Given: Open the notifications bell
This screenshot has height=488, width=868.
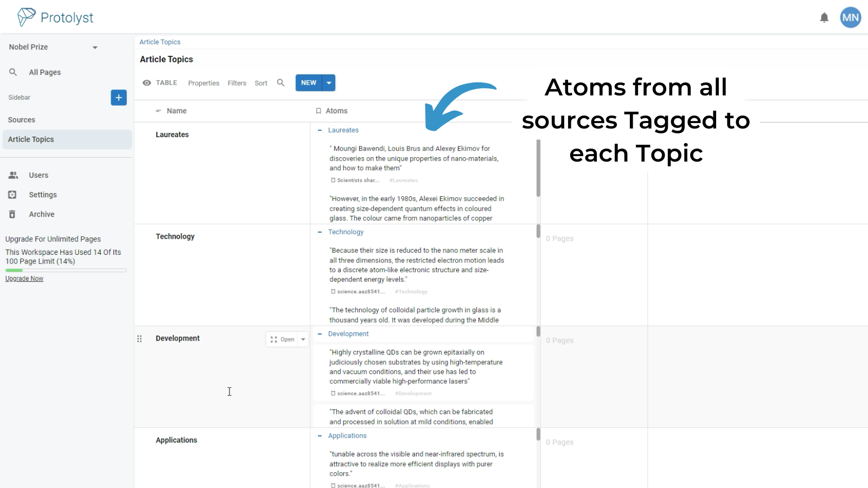Looking at the screenshot, I should coord(824,17).
